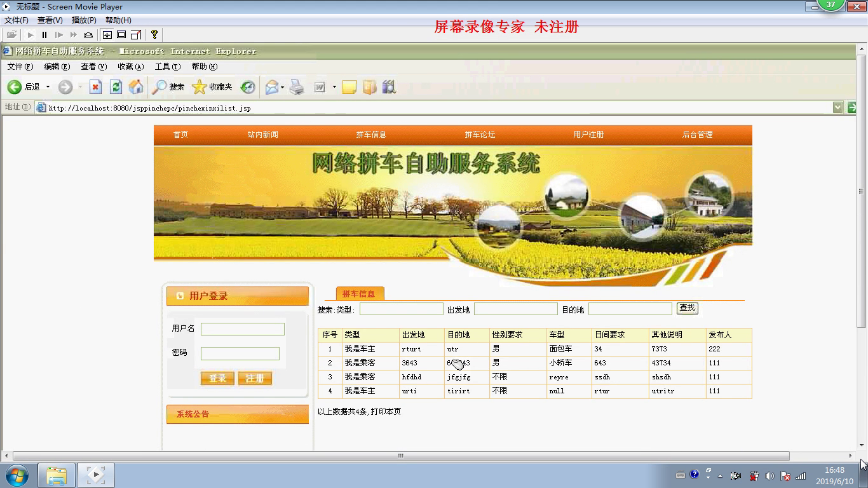
Task: Open the IE 收藏(A) menu
Action: (x=131, y=67)
